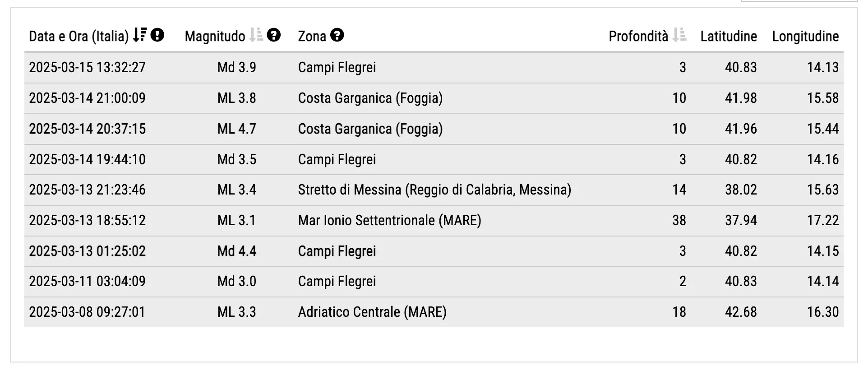Open Stretto di Messina earthquake entry
This screenshot has height=371, width=868.
pyautogui.click(x=434, y=190)
